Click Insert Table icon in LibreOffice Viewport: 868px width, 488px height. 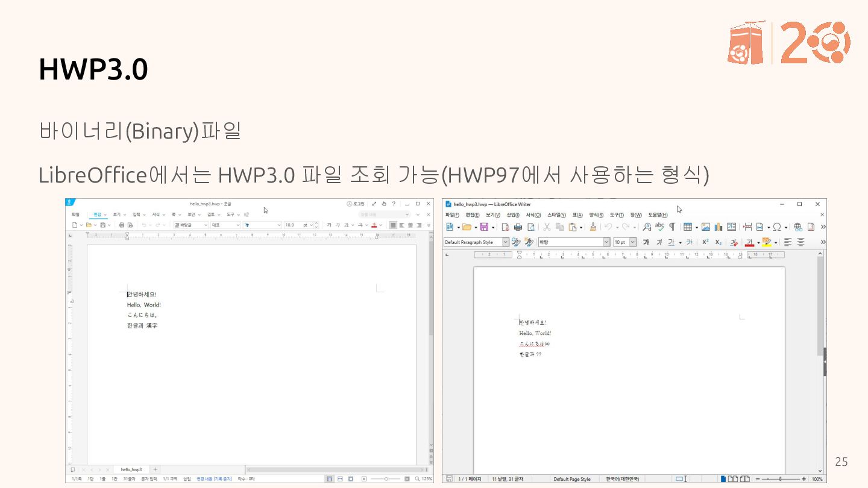(687, 227)
